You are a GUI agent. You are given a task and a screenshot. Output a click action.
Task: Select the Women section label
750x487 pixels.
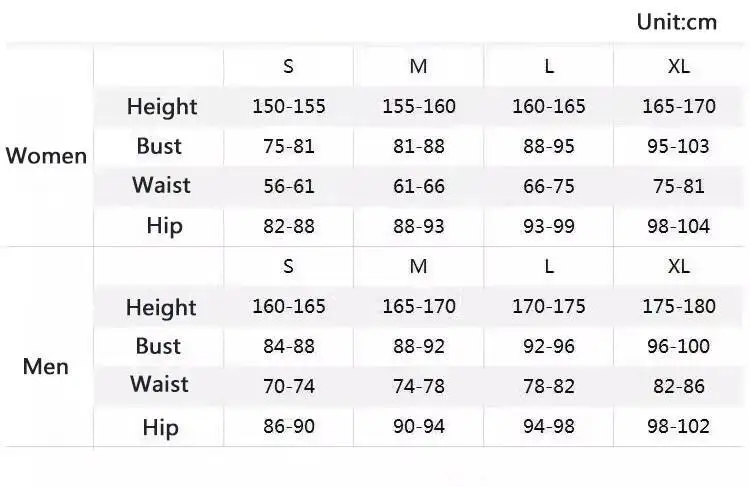tap(46, 156)
